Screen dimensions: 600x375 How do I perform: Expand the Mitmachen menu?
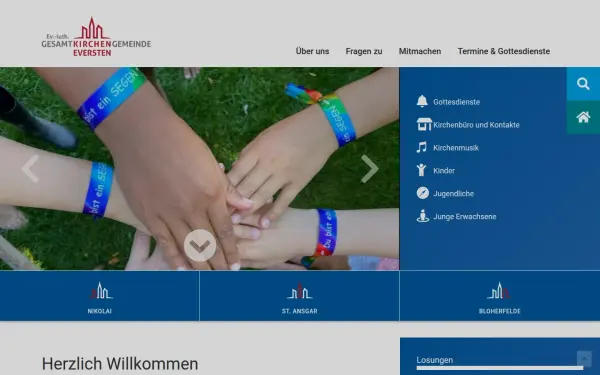click(x=420, y=51)
